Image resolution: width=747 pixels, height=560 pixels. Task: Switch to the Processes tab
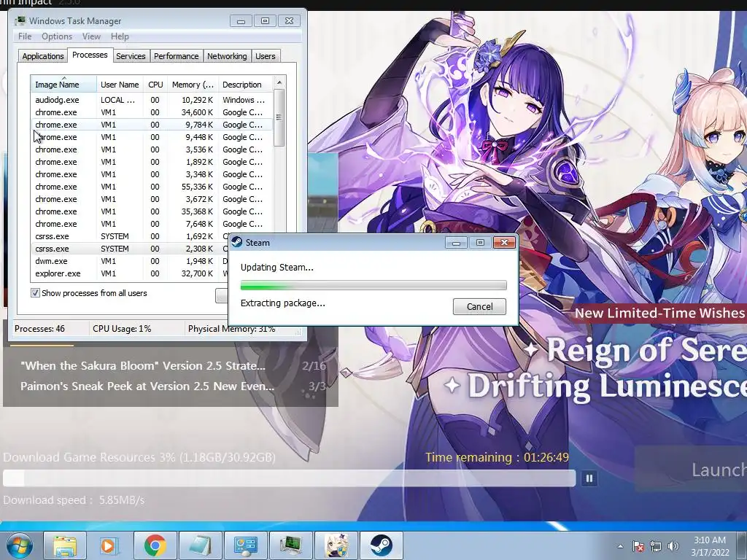pyautogui.click(x=90, y=55)
